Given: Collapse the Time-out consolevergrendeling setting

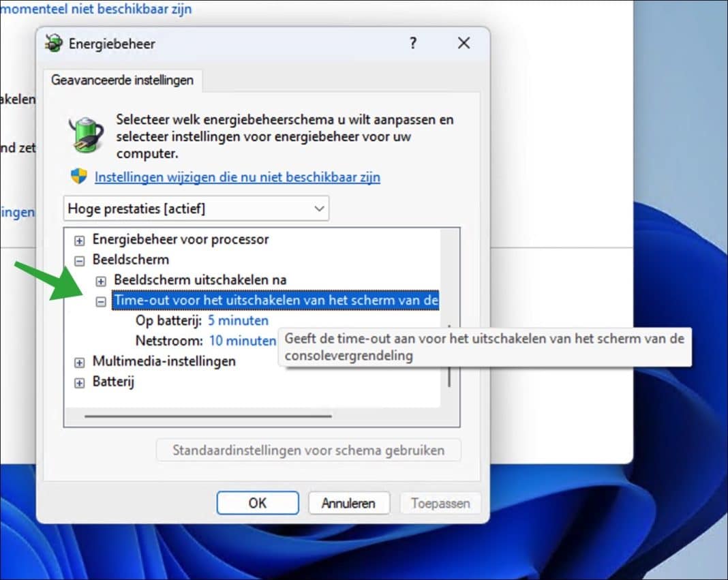Looking at the screenshot, I should (101, 301).
